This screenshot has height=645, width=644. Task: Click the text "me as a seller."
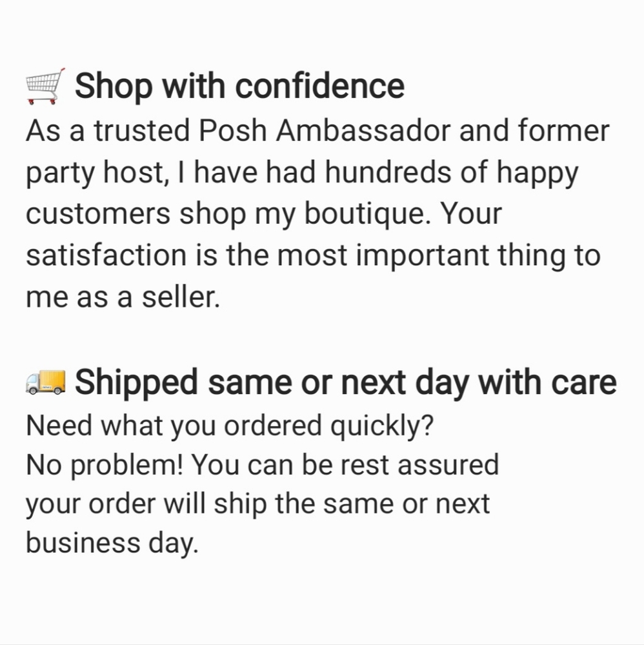pos(123,299)
